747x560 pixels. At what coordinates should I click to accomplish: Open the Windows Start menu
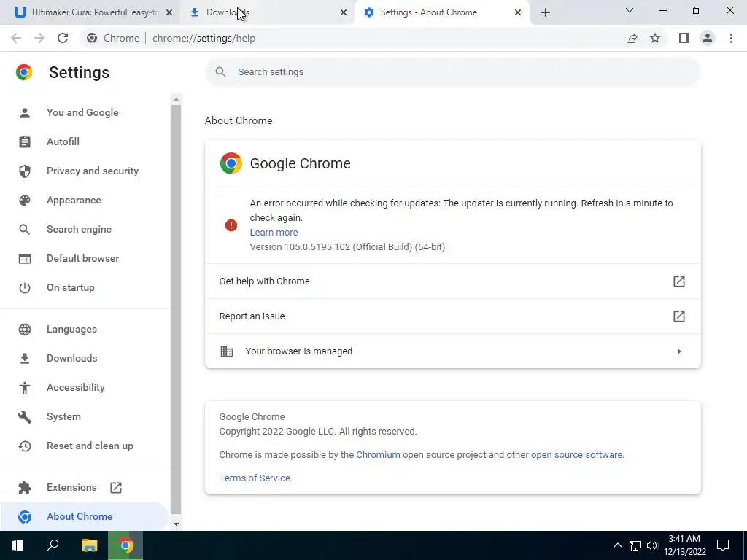(x=18, y=545)
